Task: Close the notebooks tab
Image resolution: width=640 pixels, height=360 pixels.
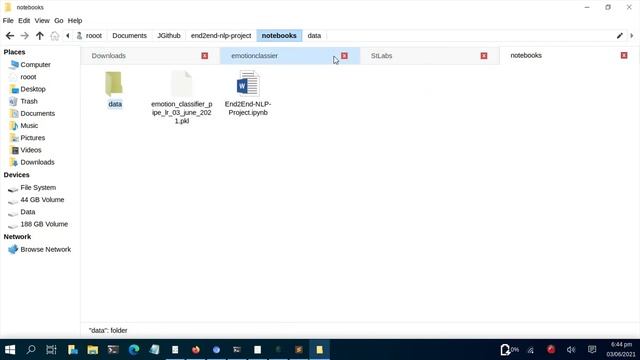Action: [624, 55]
